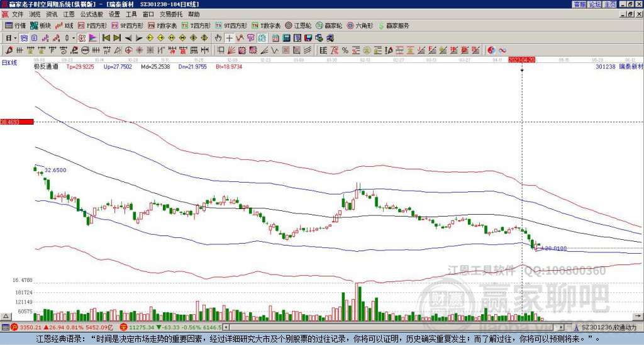Viewport: 644px width, 345px height.
Task: Select the hand pan tool icon
Action: click(218, 38)
